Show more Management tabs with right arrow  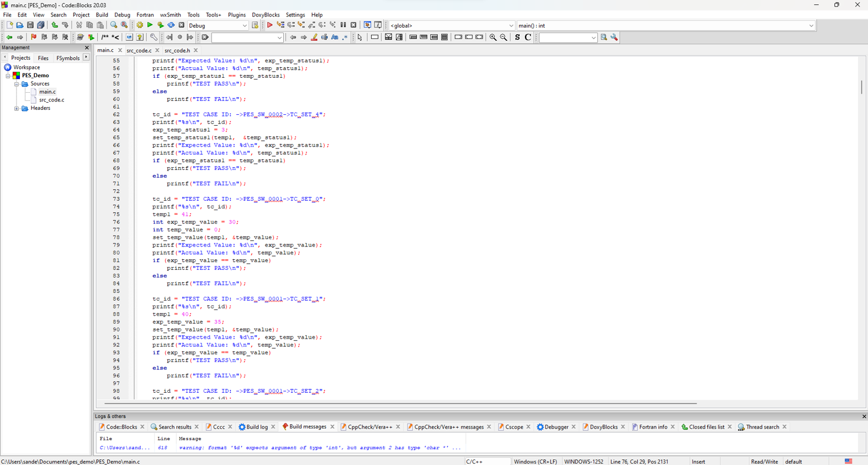(x=86, y=57)
